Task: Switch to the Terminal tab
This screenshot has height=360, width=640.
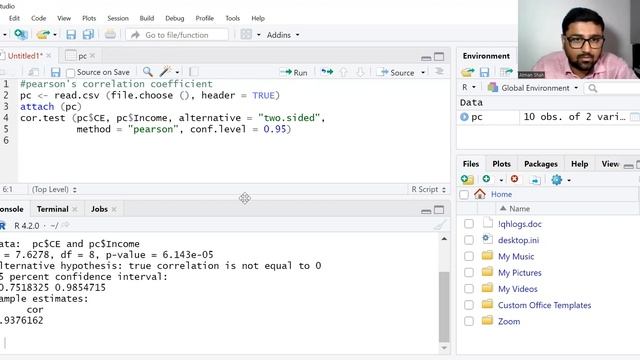Action: 53,209
